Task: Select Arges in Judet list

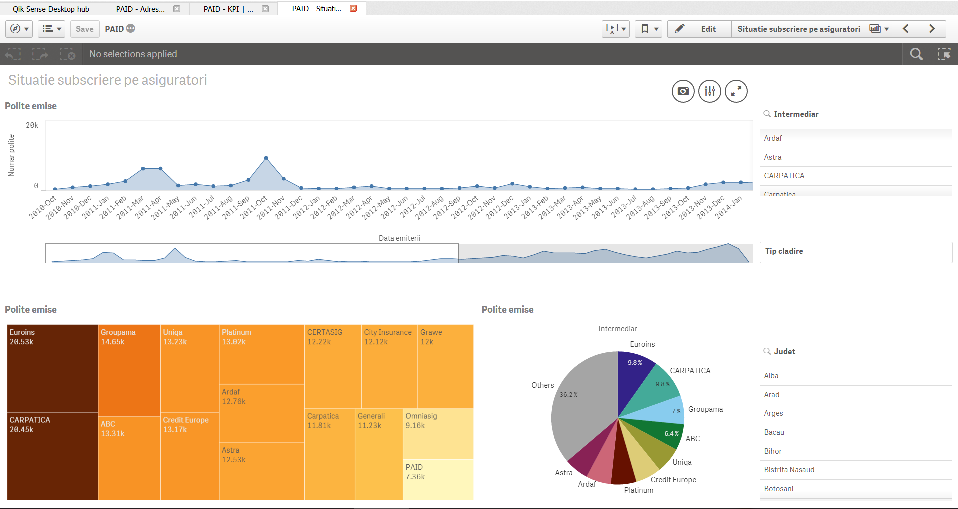Action: 856,413
